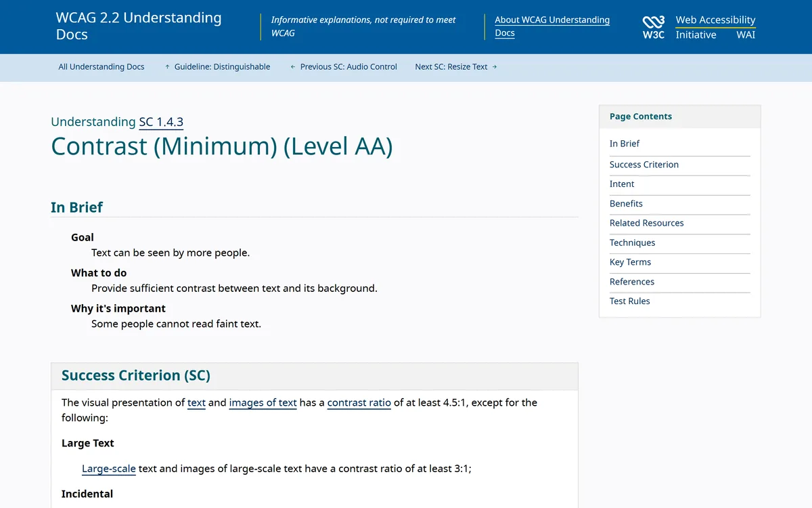Open All Understanding Docs in navigation bar
This screenshot has width=812, height=508.
pos(101,66)
